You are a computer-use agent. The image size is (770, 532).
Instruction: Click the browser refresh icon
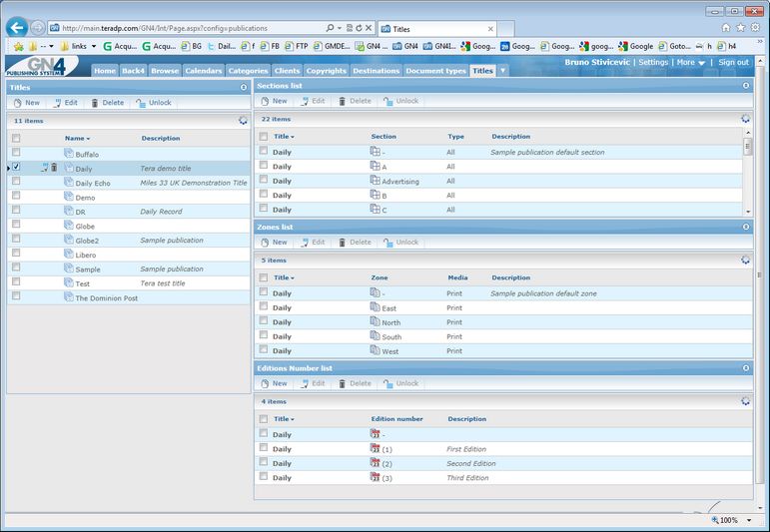click(x=359, y=28)
